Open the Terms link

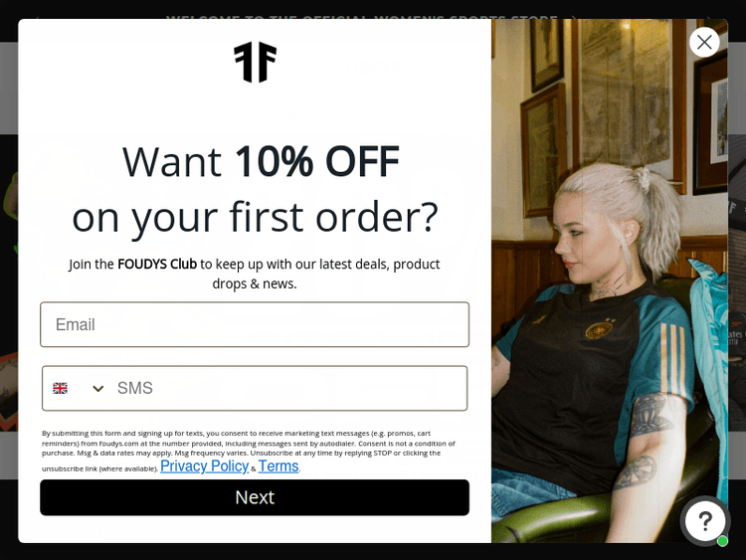point(279,466)
